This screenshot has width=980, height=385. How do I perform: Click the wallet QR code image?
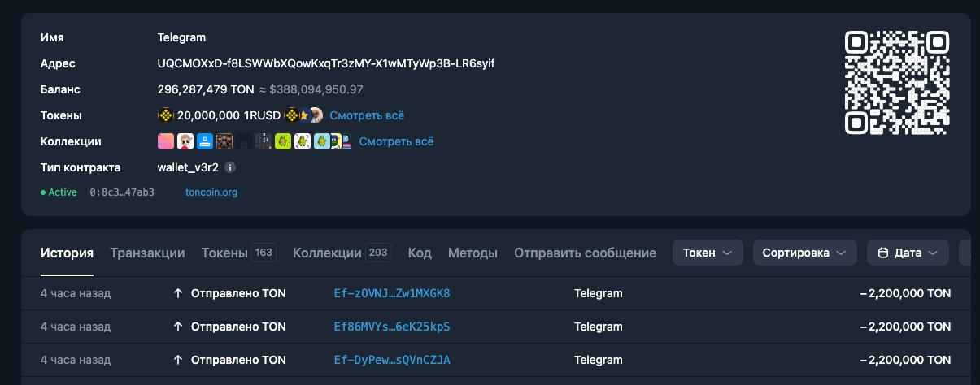pos(897,82)
